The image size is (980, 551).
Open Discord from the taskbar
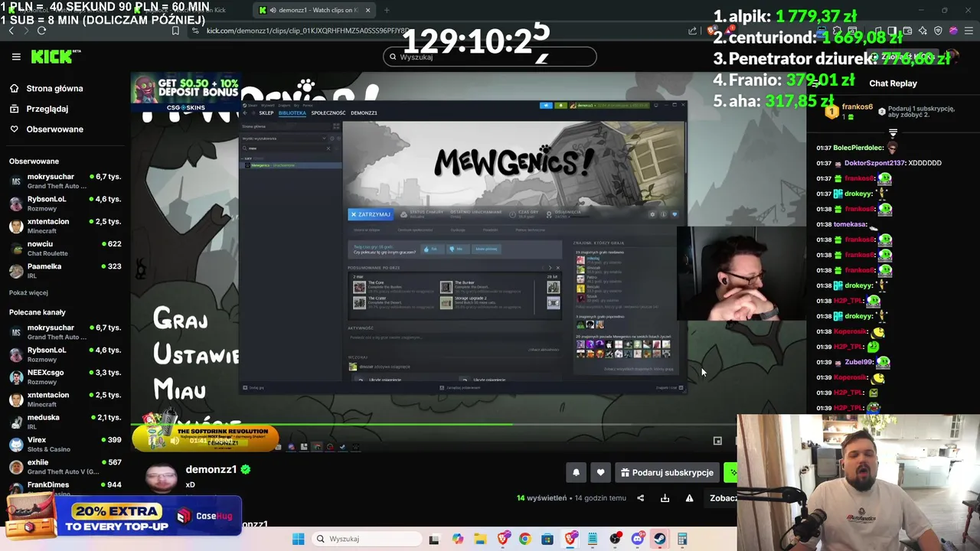pyautogui.click(x=638, y=539)
